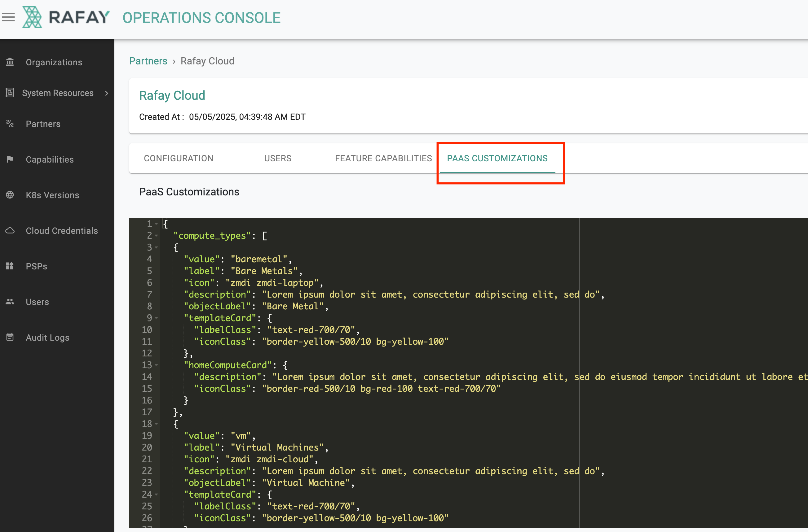This screenshot has height=532, width=808.
Task: Select the PaaS Customizations tab
Action: click(x=497, y=159)
